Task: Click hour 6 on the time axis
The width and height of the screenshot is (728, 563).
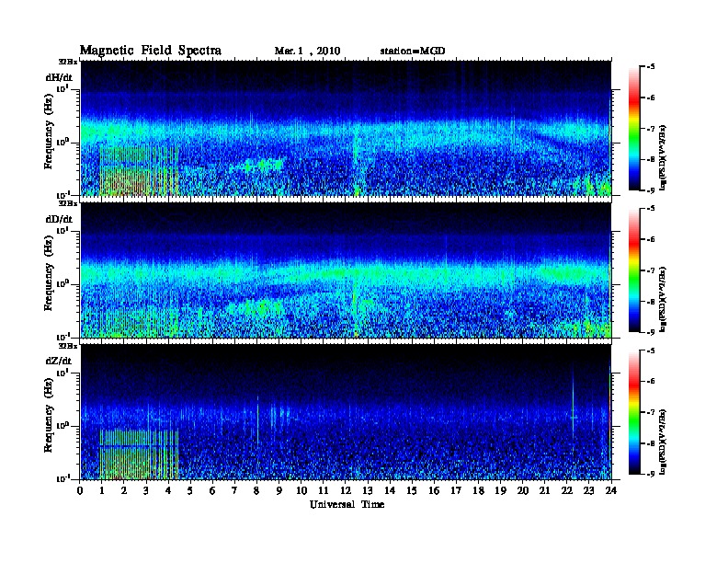Action: [x=212, y=490]
